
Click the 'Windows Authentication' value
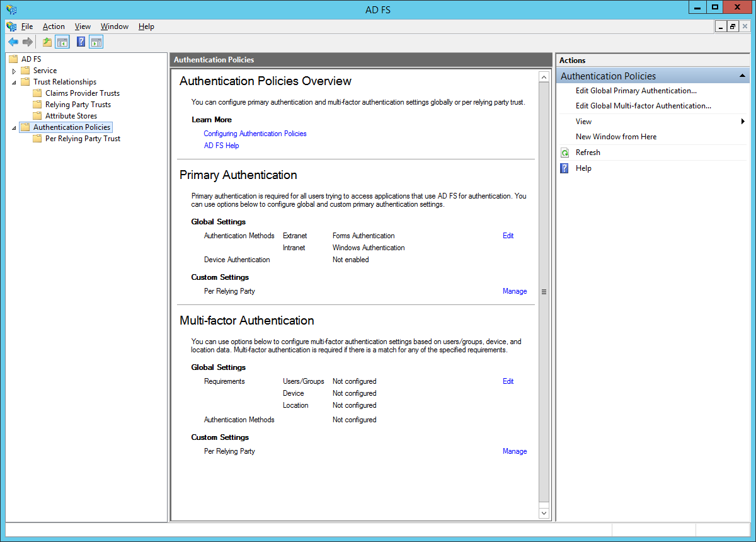[x=369, y=248]
